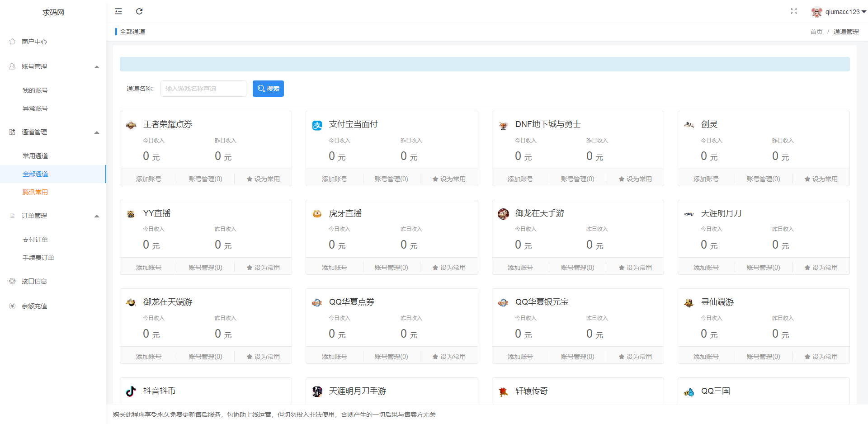Click 支付宝当面付 Alipay icon
Viewport: 868px width, 424px height.
pyautogui.click(x=317, y=125)
